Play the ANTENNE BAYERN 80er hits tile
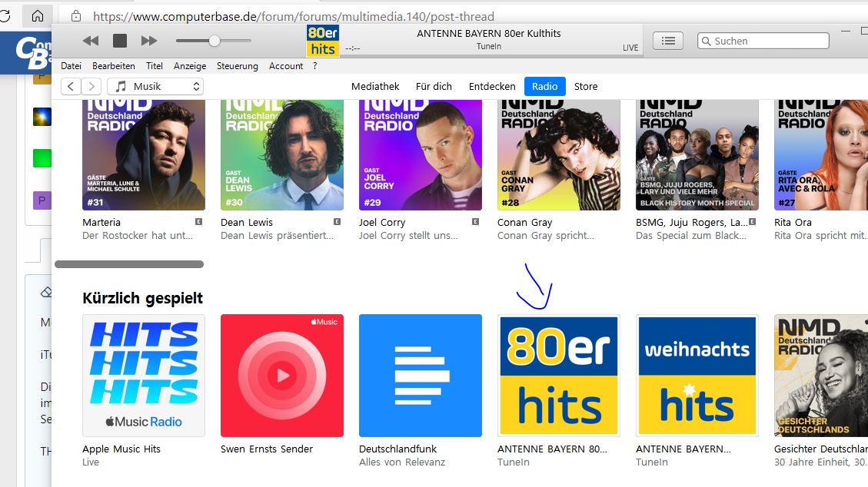The image size is (868, 487). 559,376
